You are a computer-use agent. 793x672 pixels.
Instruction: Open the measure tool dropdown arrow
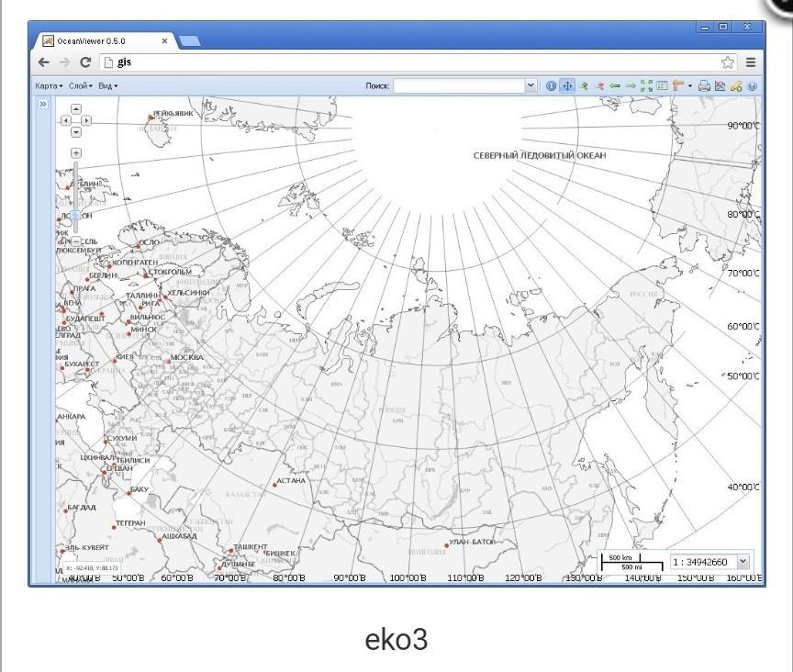(x=690, y=86)
